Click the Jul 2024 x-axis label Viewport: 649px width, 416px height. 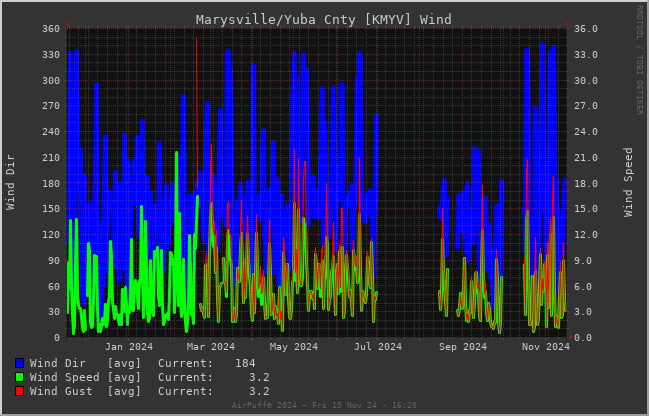pos(377,347)
